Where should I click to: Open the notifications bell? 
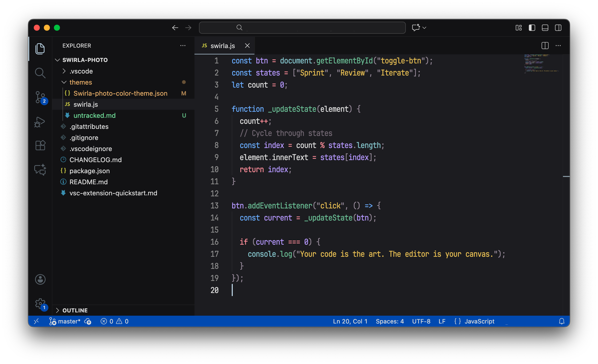pos(561,321)
